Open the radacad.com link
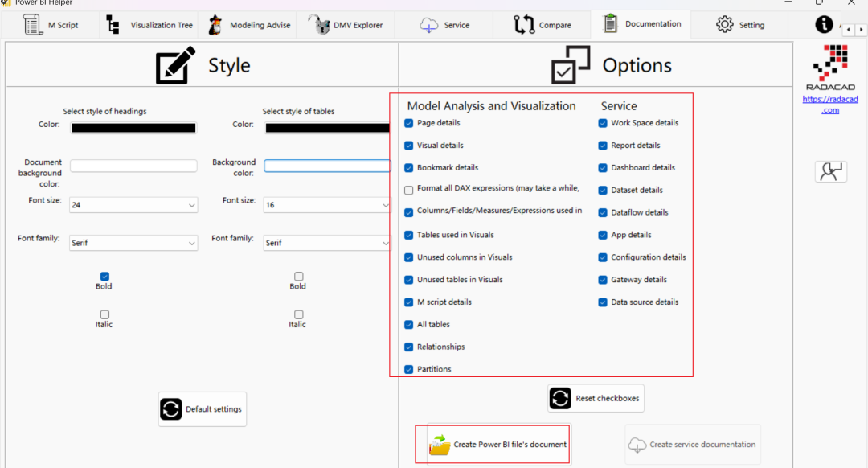The image size is (868, 468). tap(830, 105)
